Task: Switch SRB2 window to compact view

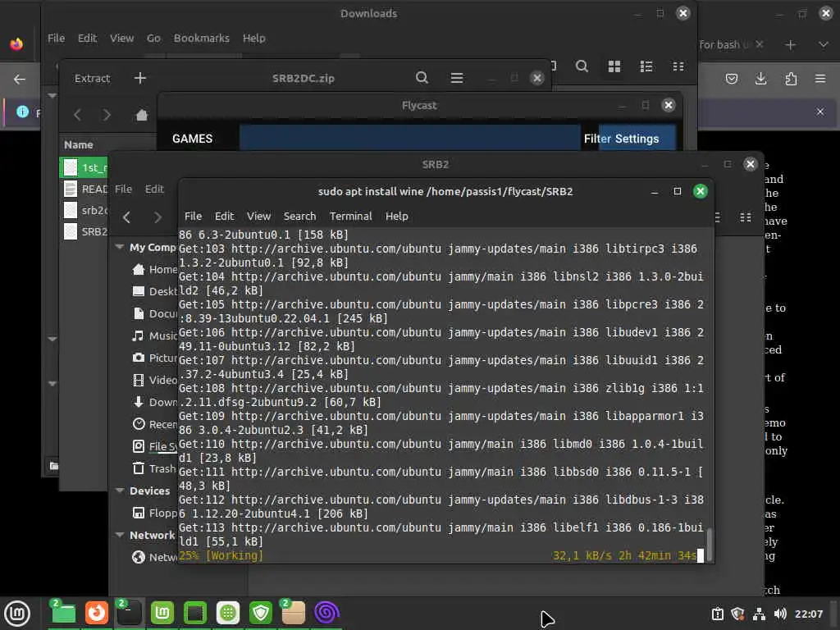Action: 745,217
